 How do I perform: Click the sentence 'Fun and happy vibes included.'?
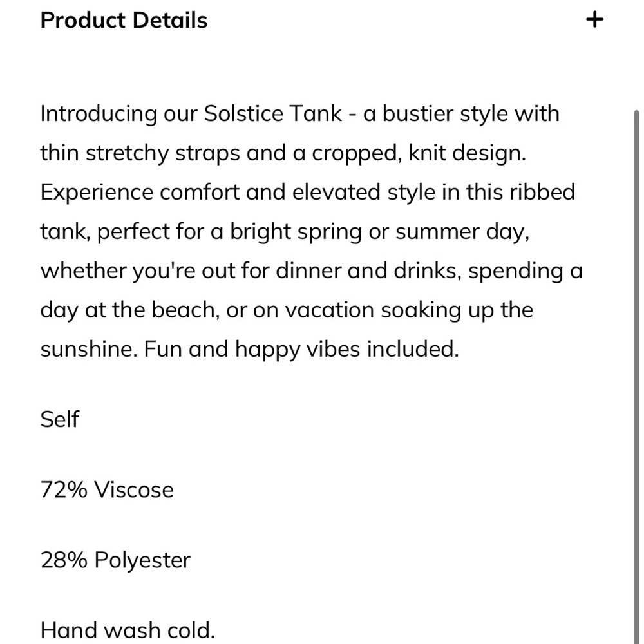click(301, 350)
